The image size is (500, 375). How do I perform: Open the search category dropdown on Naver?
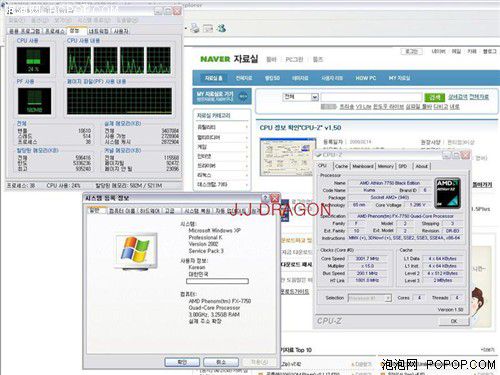click(301, 97)
